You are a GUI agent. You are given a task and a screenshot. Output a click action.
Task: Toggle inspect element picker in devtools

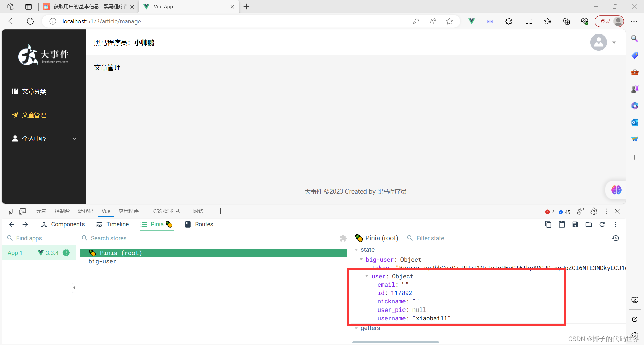coord(9,211)
